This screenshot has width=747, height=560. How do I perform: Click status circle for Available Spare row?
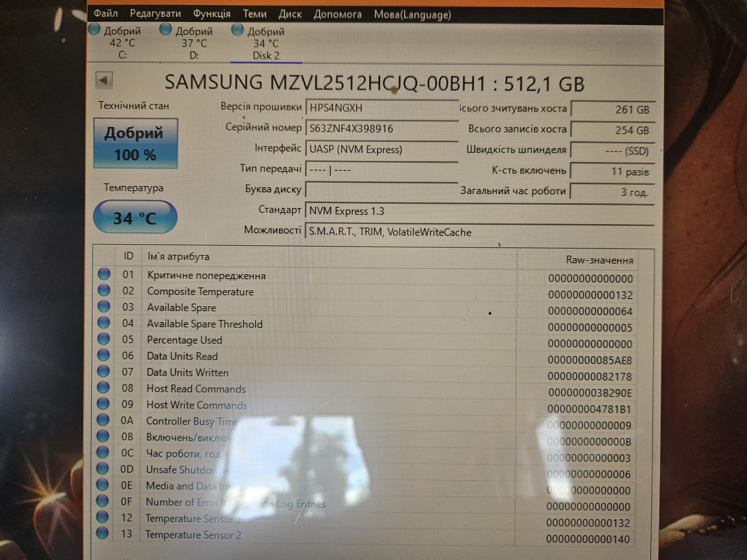coord(104,306)
